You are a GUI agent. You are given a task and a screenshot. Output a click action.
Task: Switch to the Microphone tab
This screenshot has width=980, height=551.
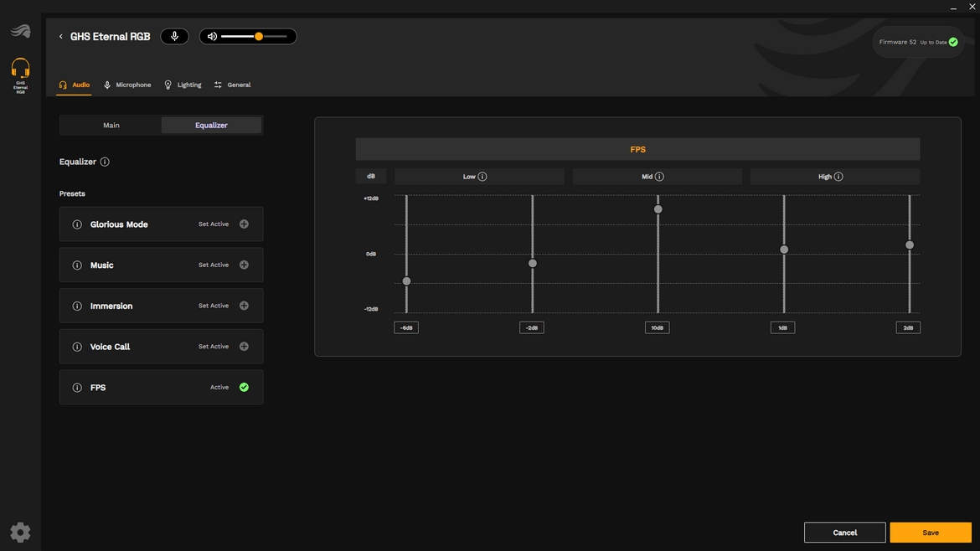(127, 85)
